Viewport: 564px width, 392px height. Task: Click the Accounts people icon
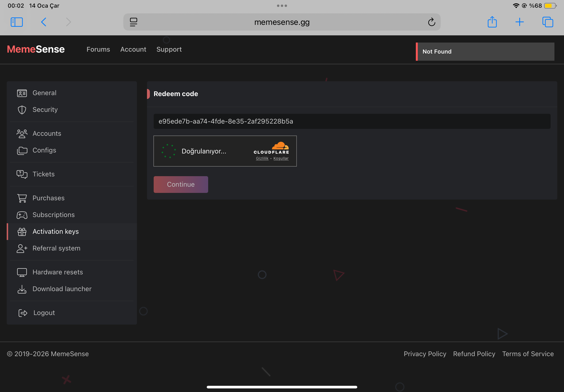click(x=22, y=134)
